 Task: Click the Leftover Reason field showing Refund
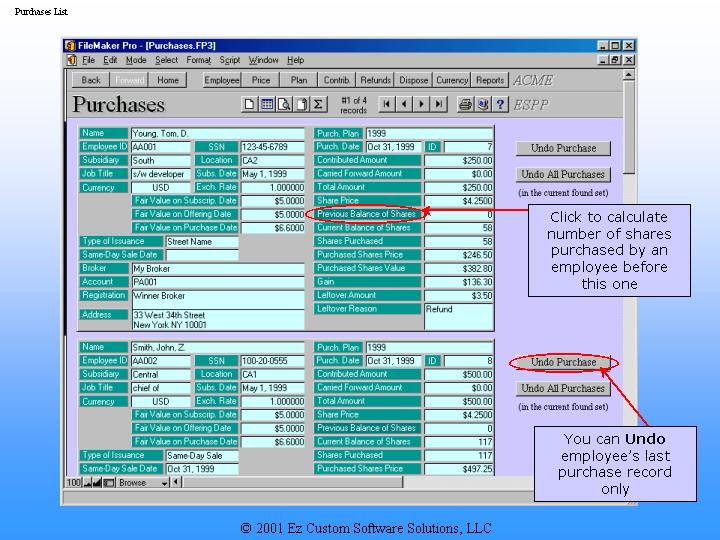coord(459,316)
